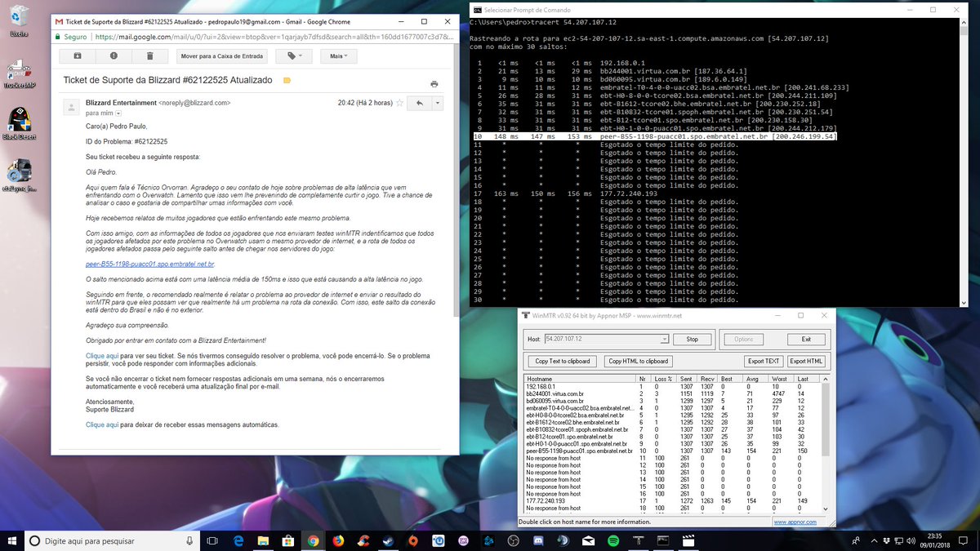Open the Steam taskbar icon
The image size is (980, 551).
coord(388,540)
